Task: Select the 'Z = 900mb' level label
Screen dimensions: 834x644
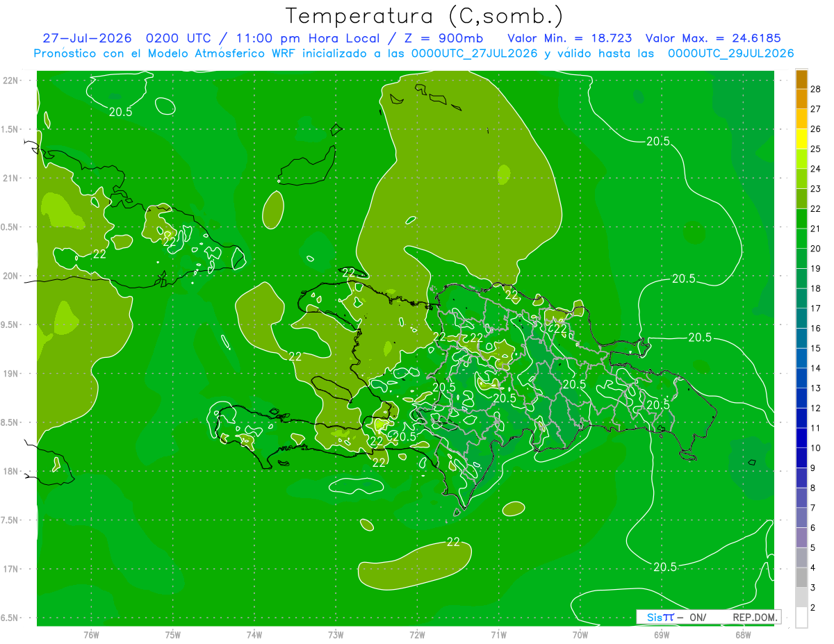Action: pos(443,38)
